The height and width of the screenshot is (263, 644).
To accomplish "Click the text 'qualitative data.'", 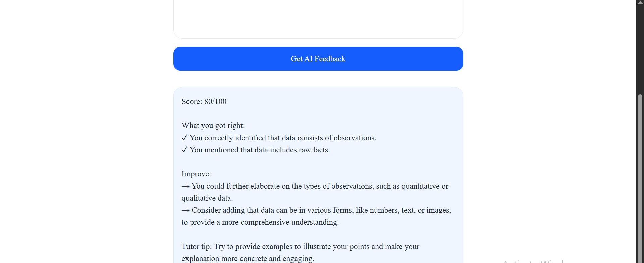I will pyautogui.click(x=207, y=198).
